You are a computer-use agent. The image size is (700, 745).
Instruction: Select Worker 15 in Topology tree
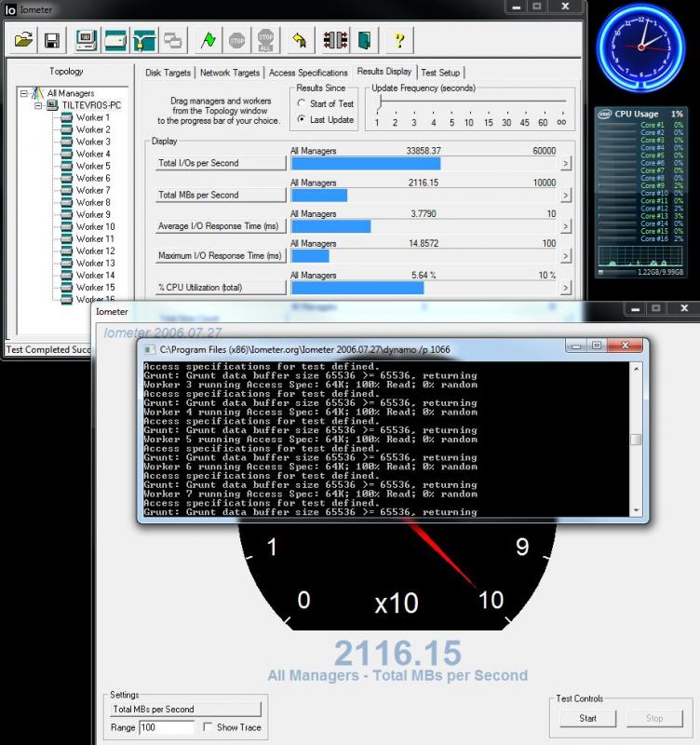point(96,288)
